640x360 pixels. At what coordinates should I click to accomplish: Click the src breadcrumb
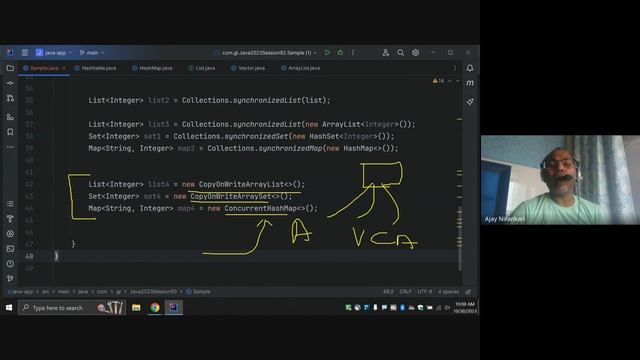point(45,291)
